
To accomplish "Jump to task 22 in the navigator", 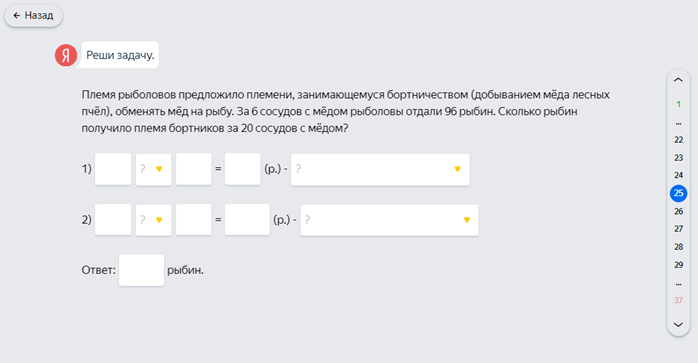I will click(678, 140).
